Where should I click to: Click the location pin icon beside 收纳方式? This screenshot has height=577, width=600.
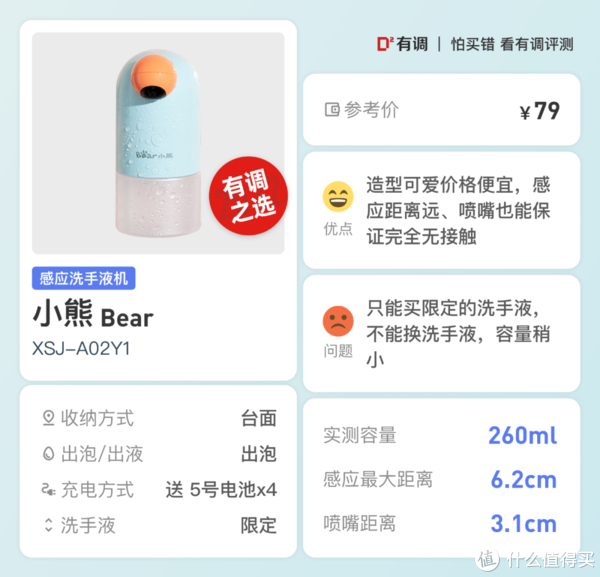point(48,418)
